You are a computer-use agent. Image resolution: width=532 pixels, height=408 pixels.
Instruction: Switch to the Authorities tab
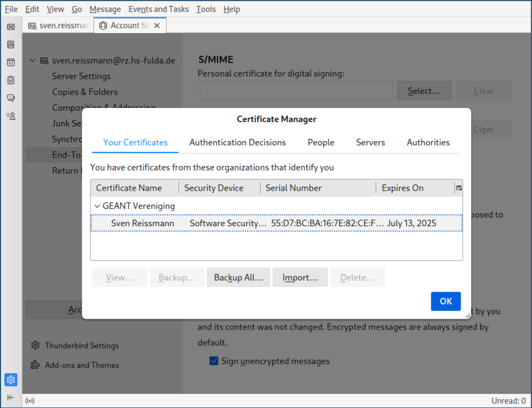click(428, 142)
